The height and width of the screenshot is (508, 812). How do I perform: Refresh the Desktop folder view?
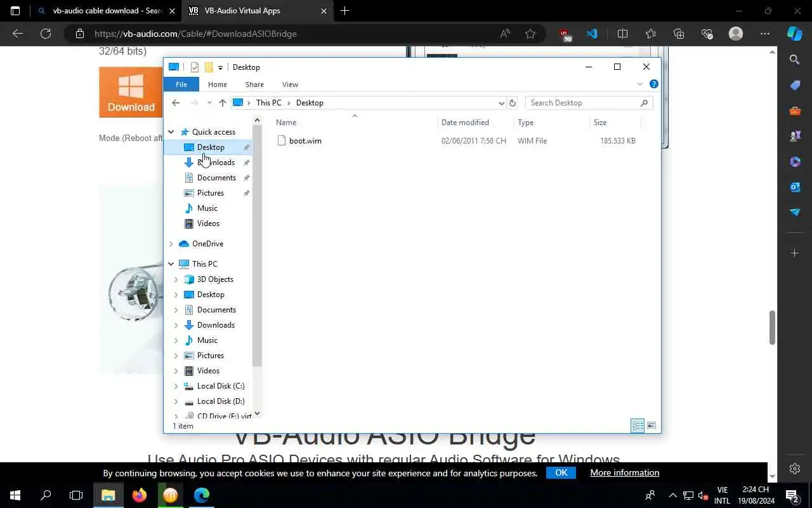(513, 103)
